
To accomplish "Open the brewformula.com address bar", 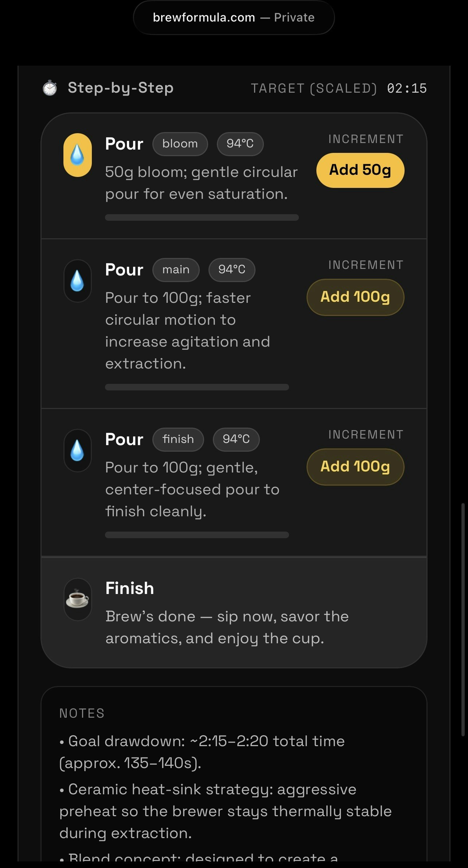I will click(234, 17).
